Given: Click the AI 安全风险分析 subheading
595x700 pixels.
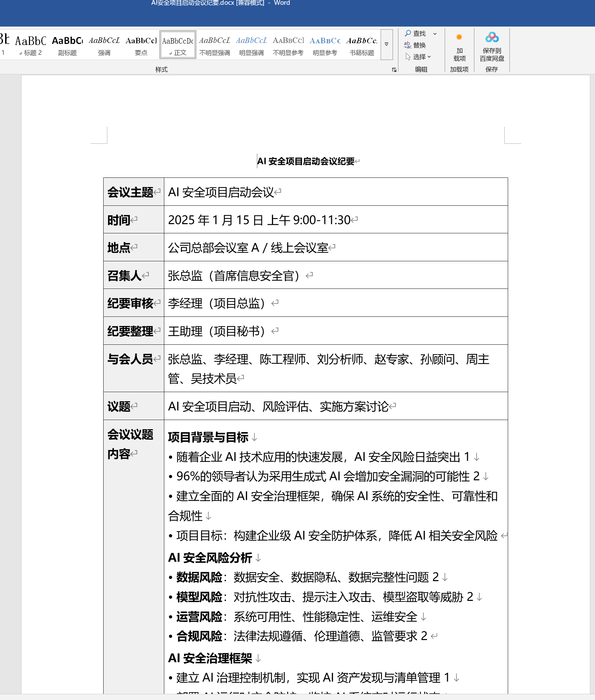Looking at the screenshot, I should pos(210,558).
